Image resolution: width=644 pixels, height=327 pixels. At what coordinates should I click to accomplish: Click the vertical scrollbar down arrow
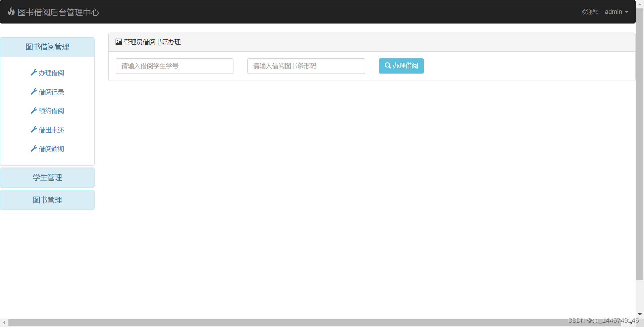click(640, 315)
